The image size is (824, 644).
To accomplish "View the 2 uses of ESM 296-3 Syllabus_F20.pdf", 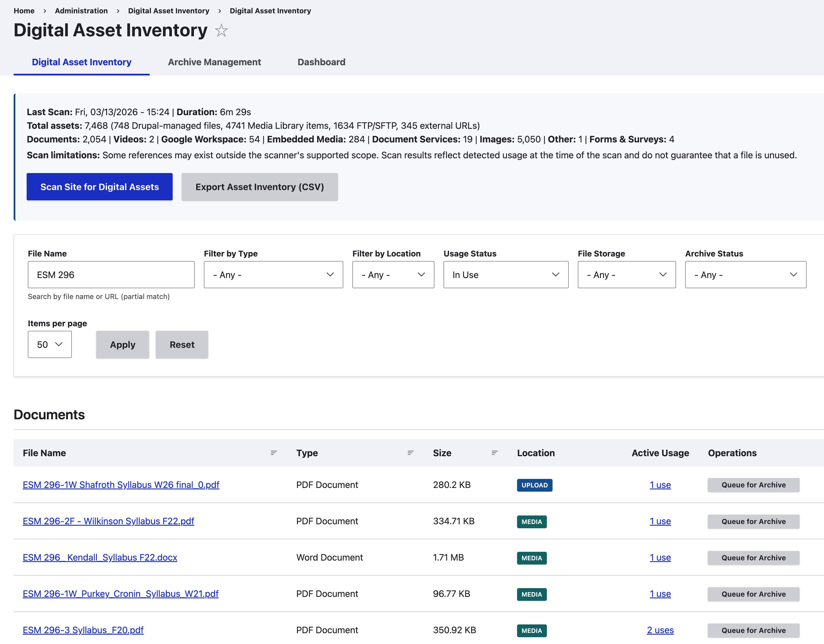I will click(x=660, y=630).
